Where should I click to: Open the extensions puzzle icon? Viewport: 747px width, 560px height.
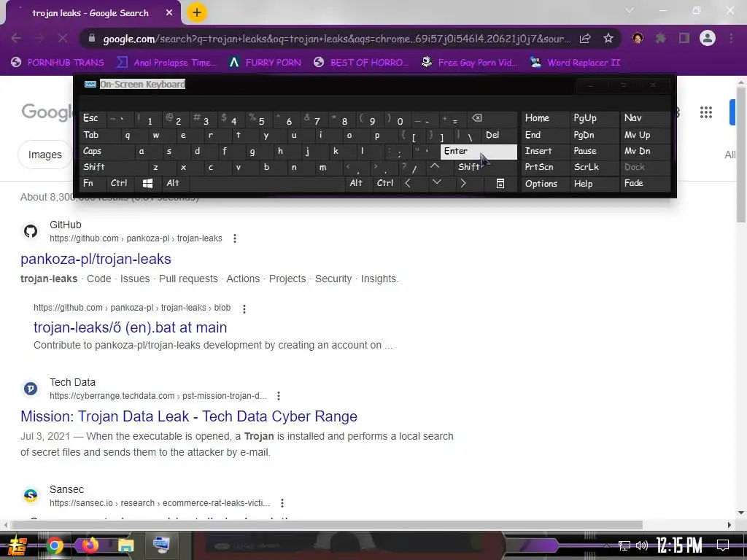[661, 38]
